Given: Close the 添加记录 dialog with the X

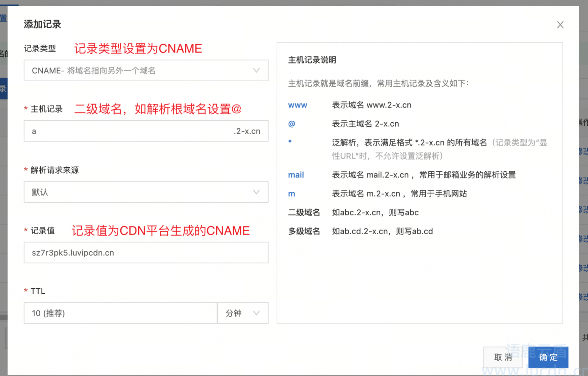Looking at the screenshot, I should point(560,25).
